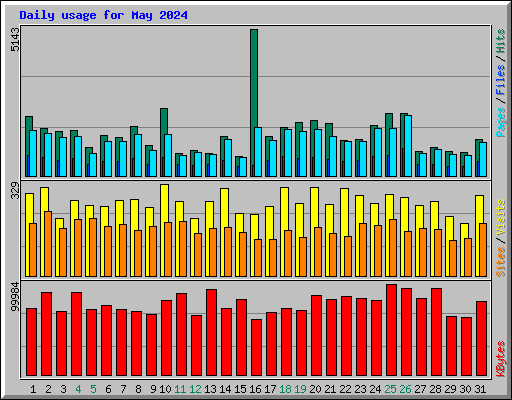The image size is (512, 400).
Task: Click the red KBytes bar for day 16
Action: tap(256, 348)
